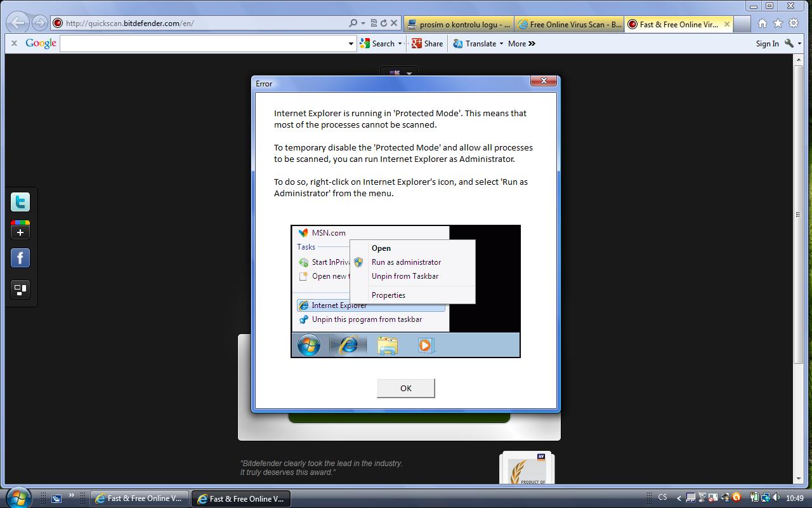Click the AV award badge thumbnail
The height and width of the screenshot is (508, 812).
pyautogui.click(x=527, y=468)
